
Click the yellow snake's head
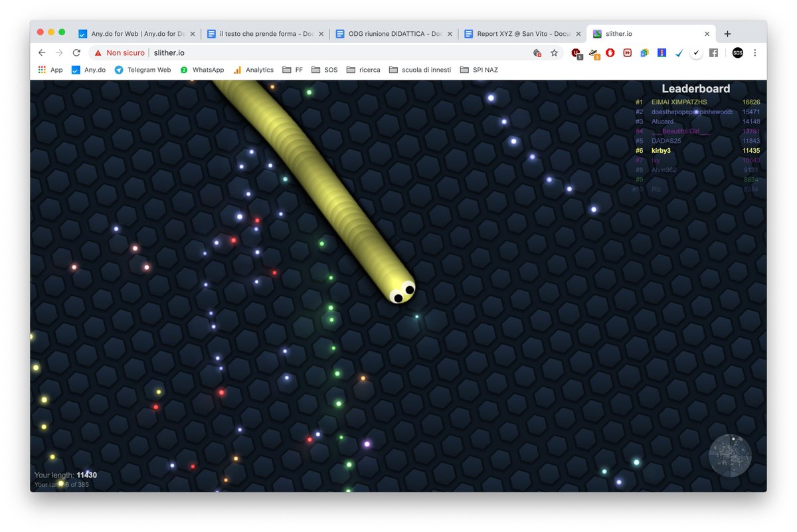pos(401,290)
